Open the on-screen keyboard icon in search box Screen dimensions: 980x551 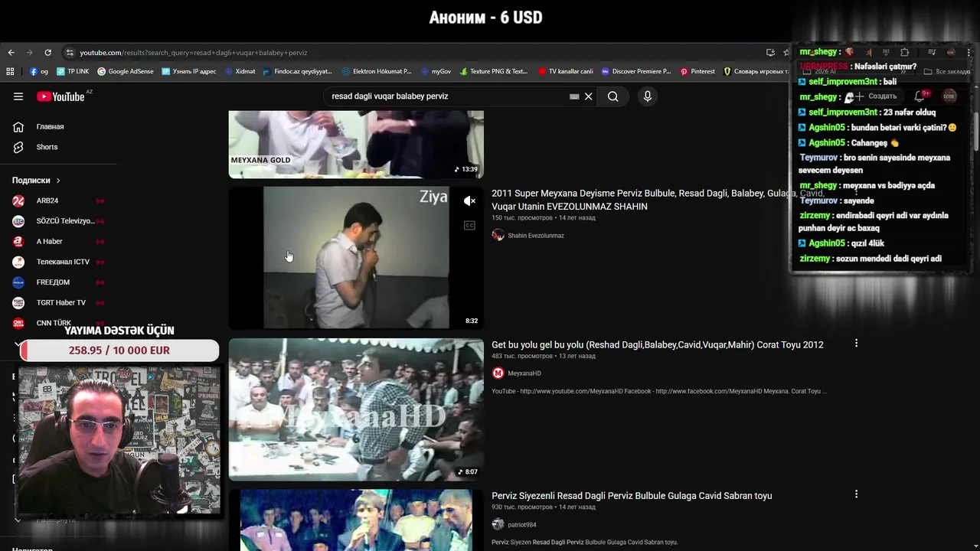click(574, 96)
